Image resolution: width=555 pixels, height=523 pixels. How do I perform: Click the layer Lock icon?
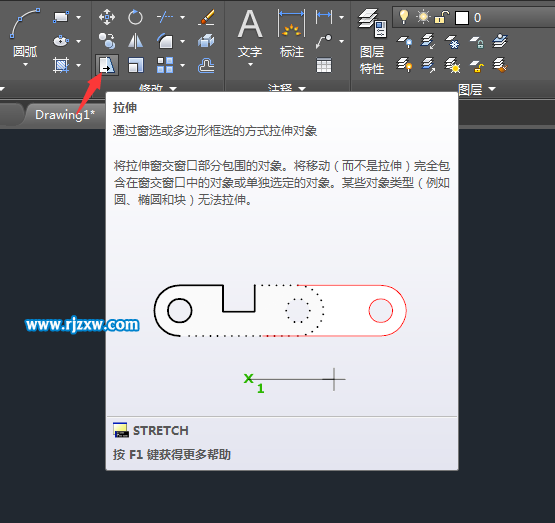coord(476,42)
